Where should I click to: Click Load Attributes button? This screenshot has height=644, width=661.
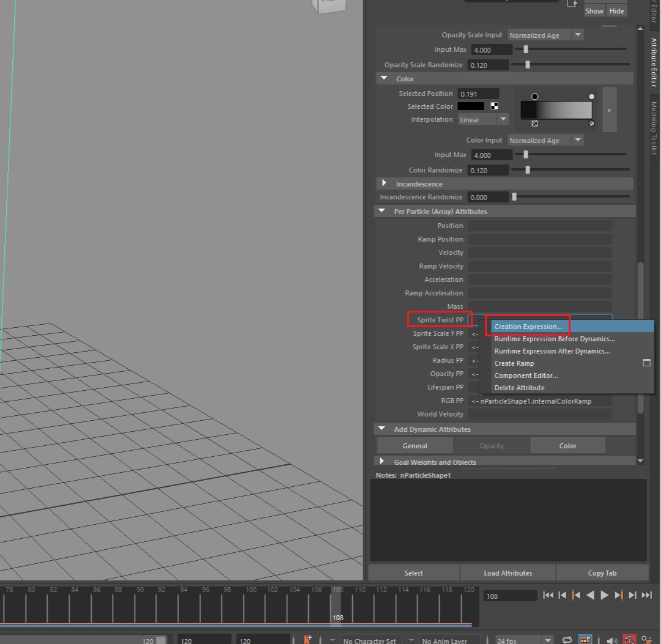(508, 572)
